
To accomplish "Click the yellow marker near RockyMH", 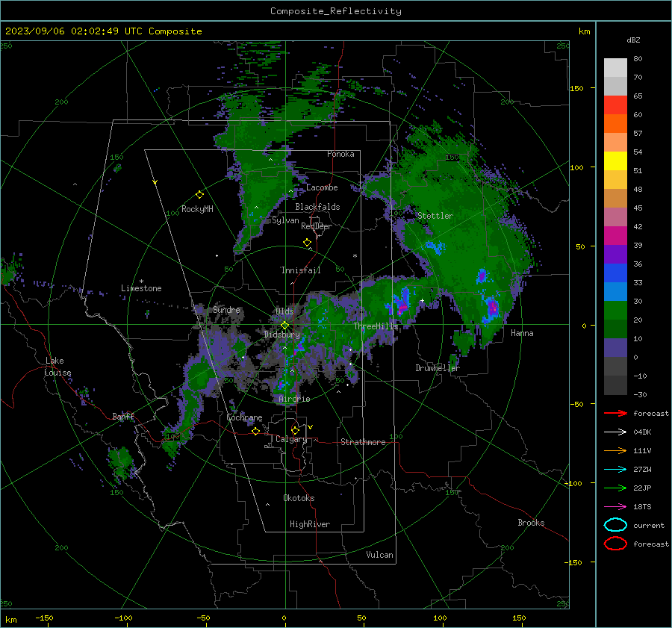I will (199, 195).
